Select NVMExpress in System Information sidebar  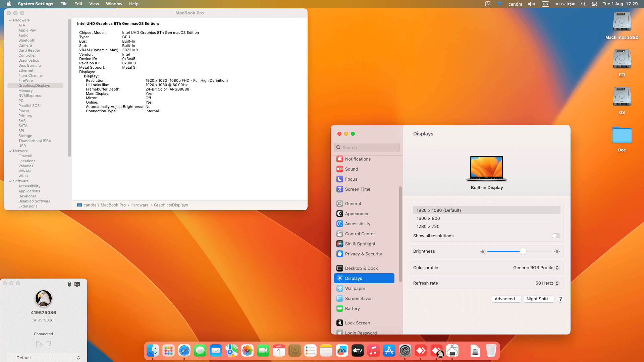(x=30, y=96)
